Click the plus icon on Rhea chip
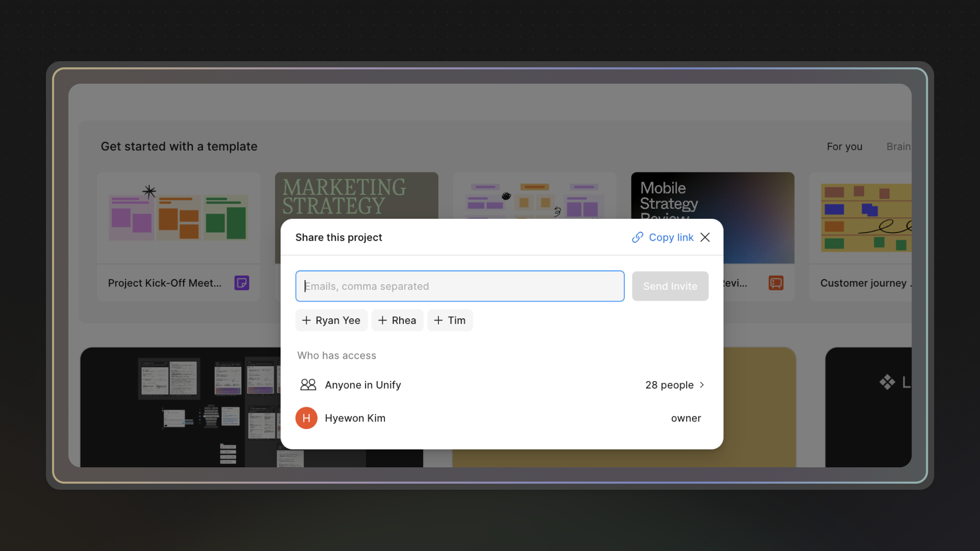The image size is (980, 551). pos(382,320)
